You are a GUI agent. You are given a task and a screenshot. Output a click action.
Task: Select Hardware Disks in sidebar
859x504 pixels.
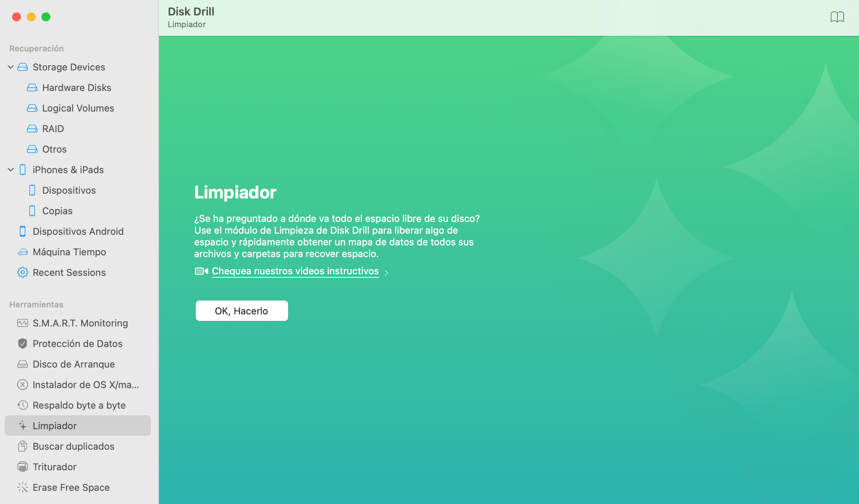77,88
